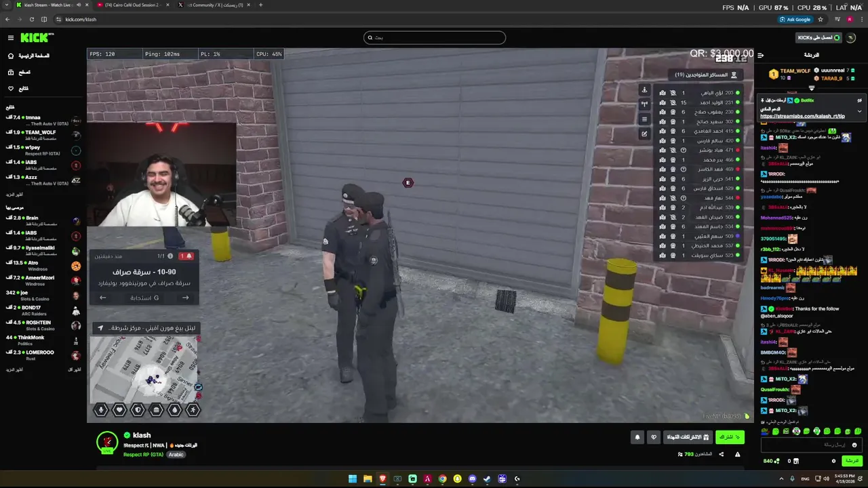
Task: Open chat settings gear icon
Action: pyautogui.click(x=833, y=461)
